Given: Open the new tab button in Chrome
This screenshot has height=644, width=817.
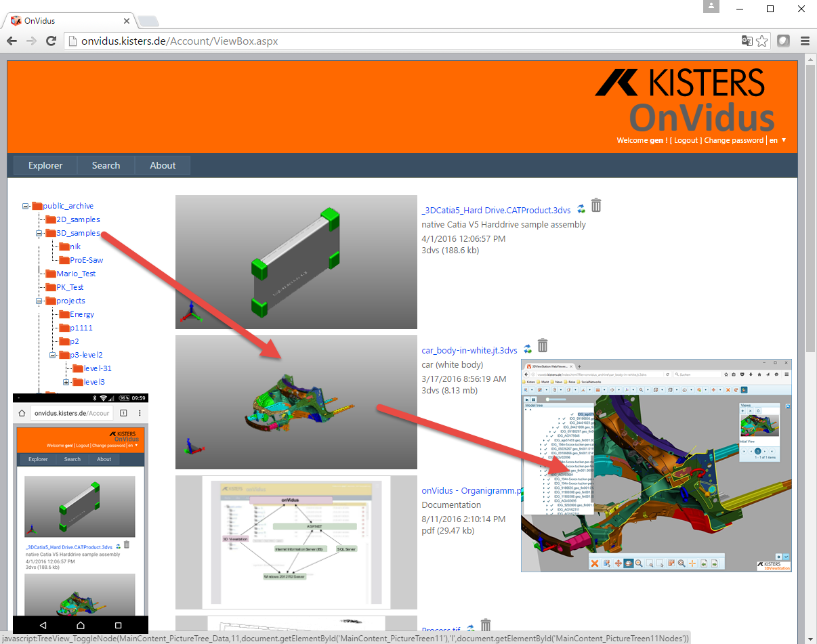Looking at the screenshot, I should pos(148,21).
